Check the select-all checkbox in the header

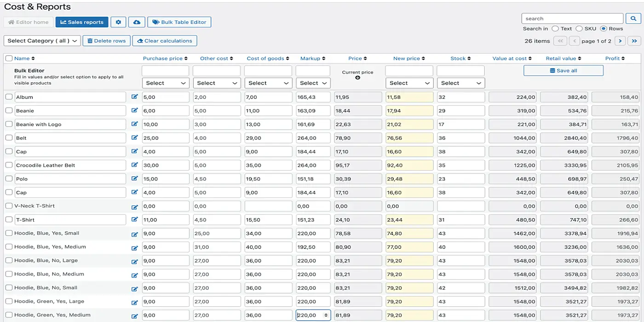[x=8, y=58]
